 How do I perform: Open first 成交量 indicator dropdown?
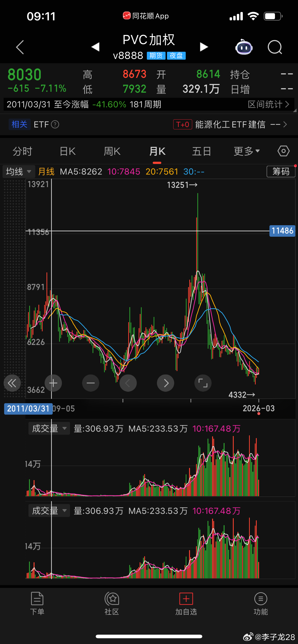click(x=49, y=429)
